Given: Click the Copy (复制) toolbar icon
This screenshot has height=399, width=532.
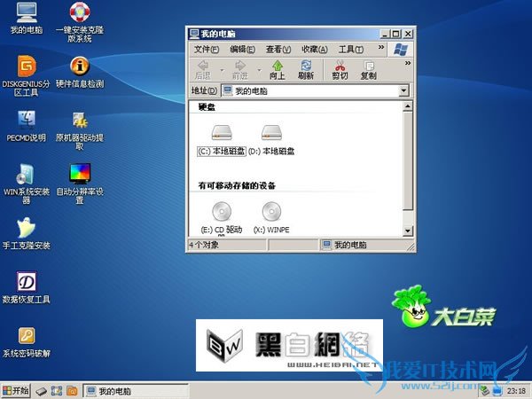Looking at the screenshot, I should pos(368,69).
